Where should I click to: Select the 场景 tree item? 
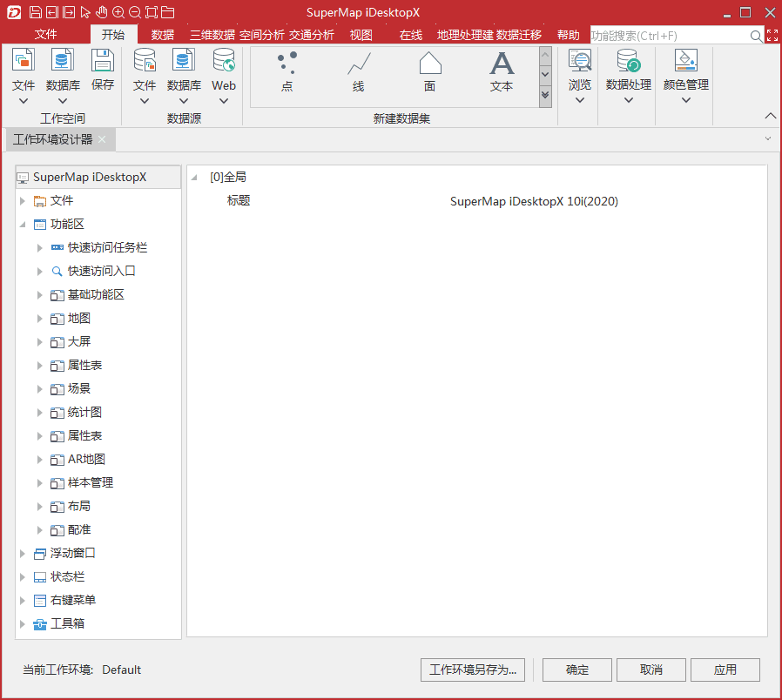tap(78, 388)
